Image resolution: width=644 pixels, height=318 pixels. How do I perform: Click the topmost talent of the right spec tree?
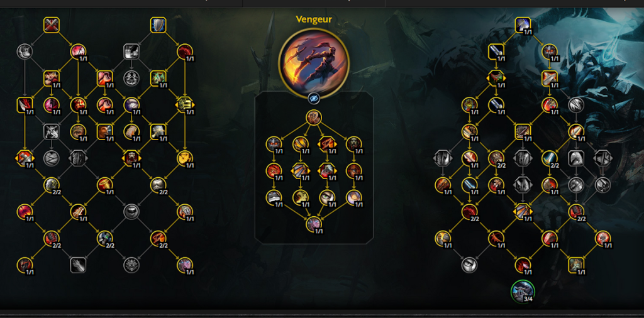523,25
